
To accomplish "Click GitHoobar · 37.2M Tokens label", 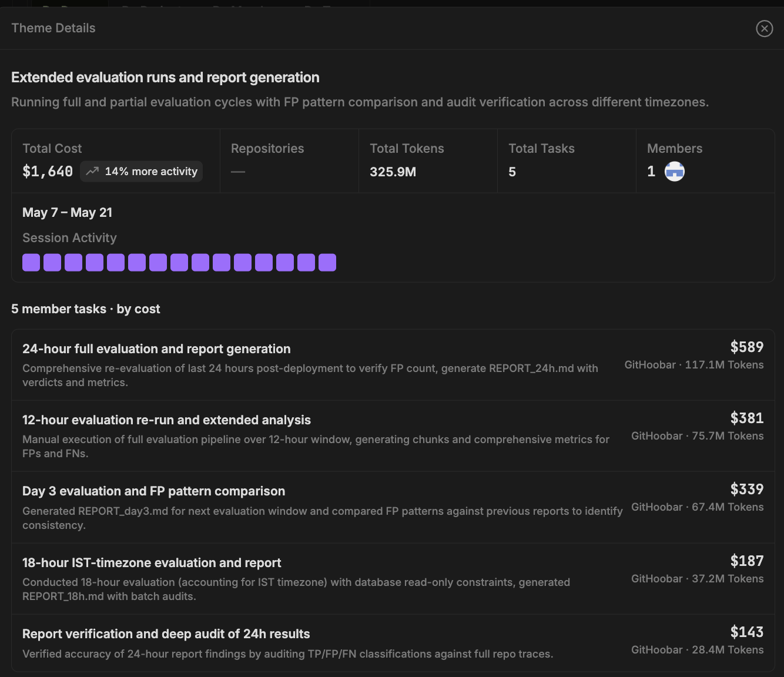I will 698,579.
